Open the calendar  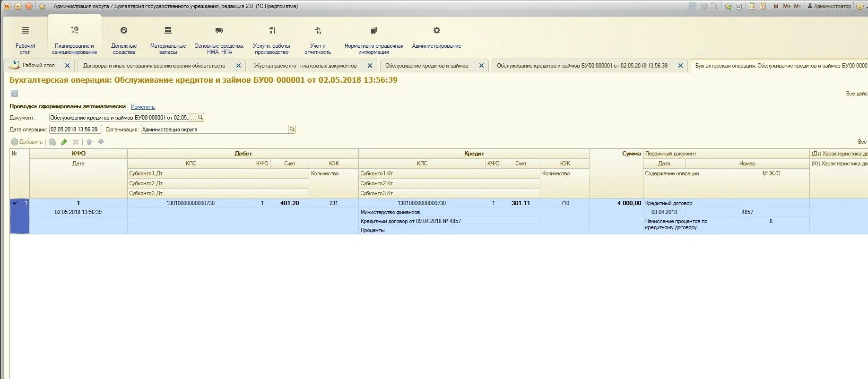pyautogui.click(x=763, y=6)
